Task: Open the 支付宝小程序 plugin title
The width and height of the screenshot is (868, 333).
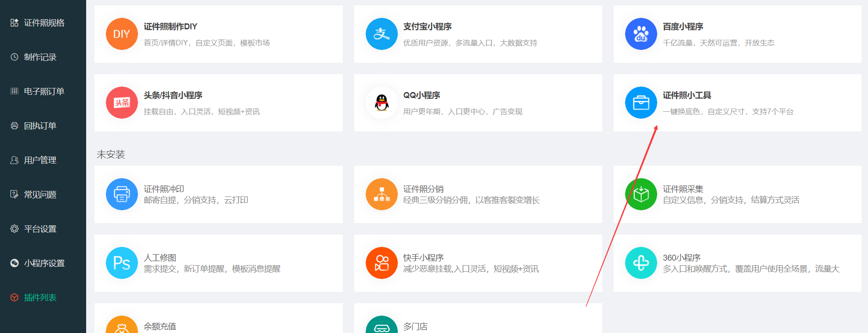Action: tap(427, 27)
